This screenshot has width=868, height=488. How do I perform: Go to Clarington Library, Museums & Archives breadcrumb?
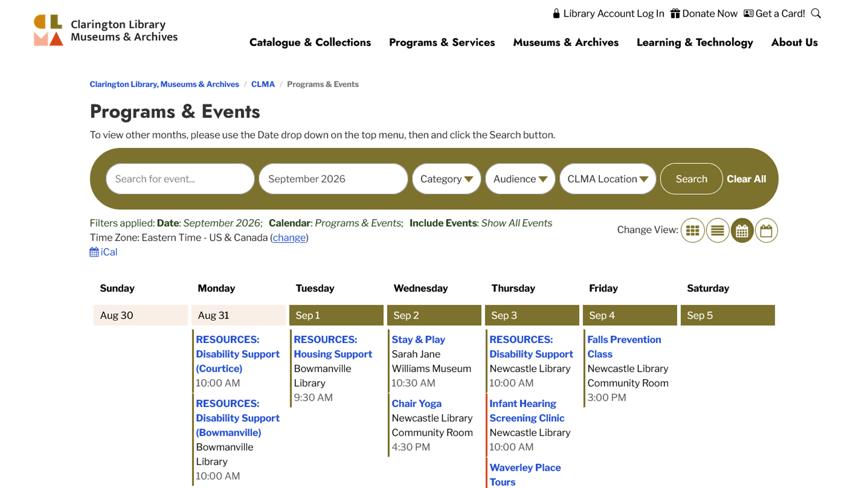(x=164, y=84)
